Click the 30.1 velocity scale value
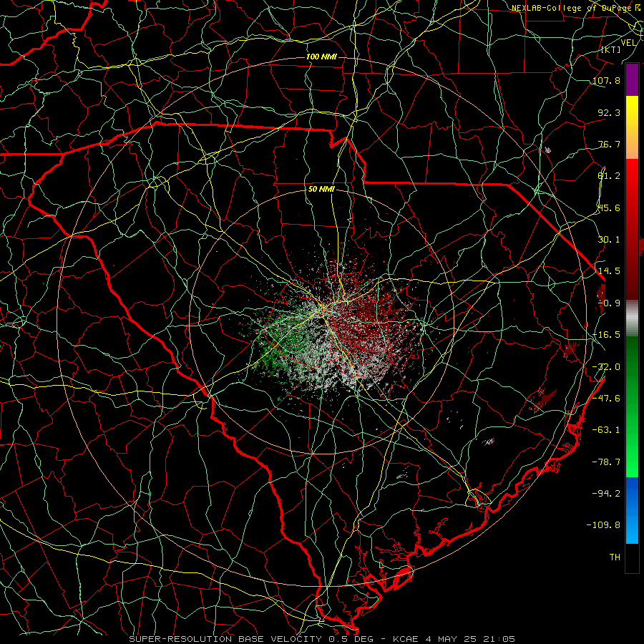Viewport: 644px width, 644px height. (x=609, y=240)
